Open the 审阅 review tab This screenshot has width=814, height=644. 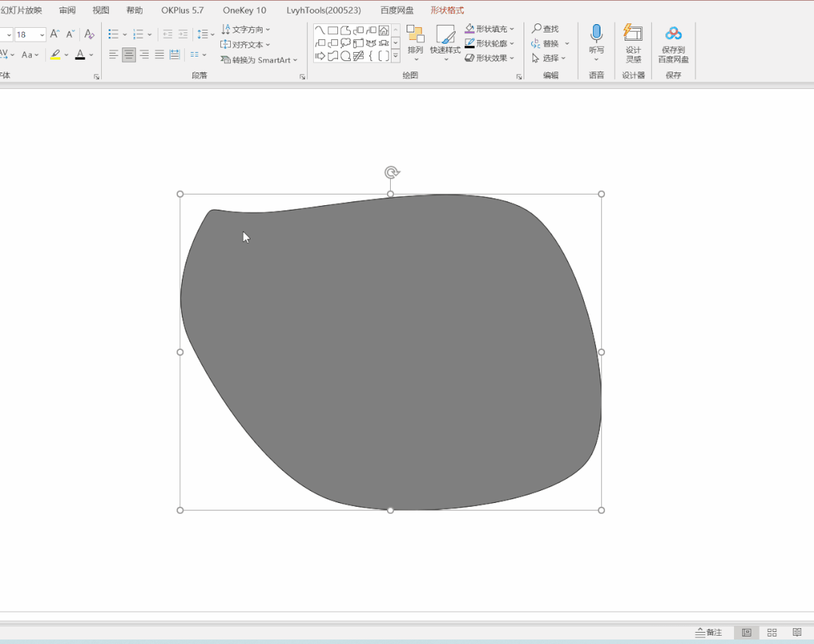(x=67, y=11)
